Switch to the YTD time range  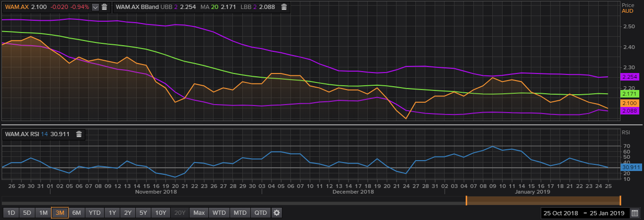click(95, 213)
